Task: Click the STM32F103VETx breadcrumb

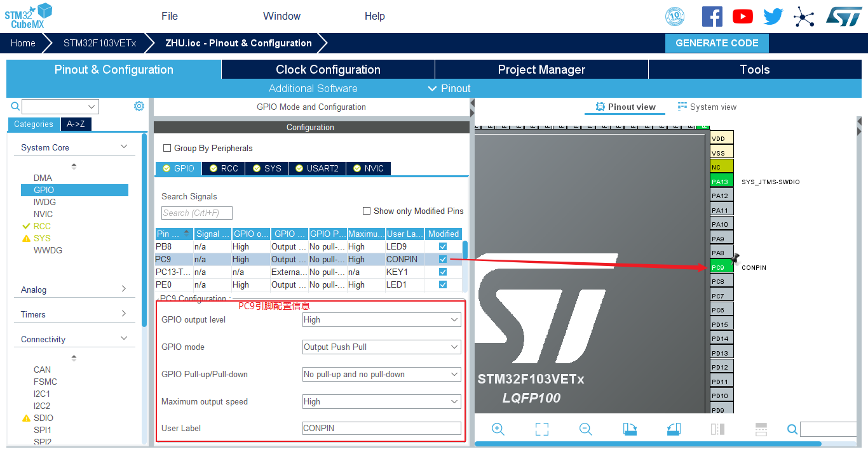Action: [x=100, y=43]
